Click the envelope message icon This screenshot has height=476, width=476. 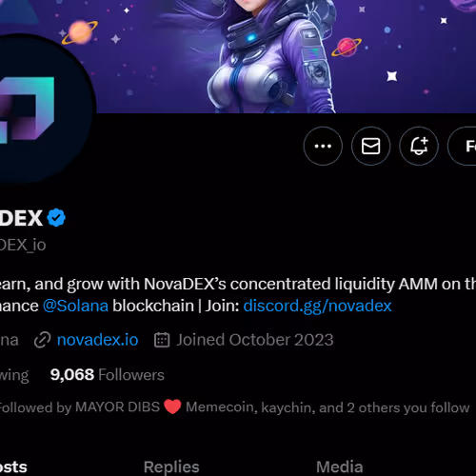coord(370,146)
